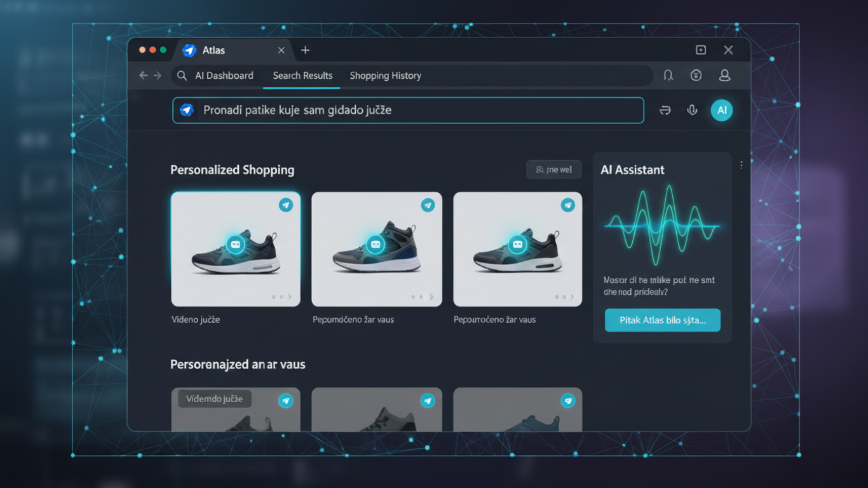Close the Atlas tab
This screenshot has width=868, height=488.
[x=281, y=50]
